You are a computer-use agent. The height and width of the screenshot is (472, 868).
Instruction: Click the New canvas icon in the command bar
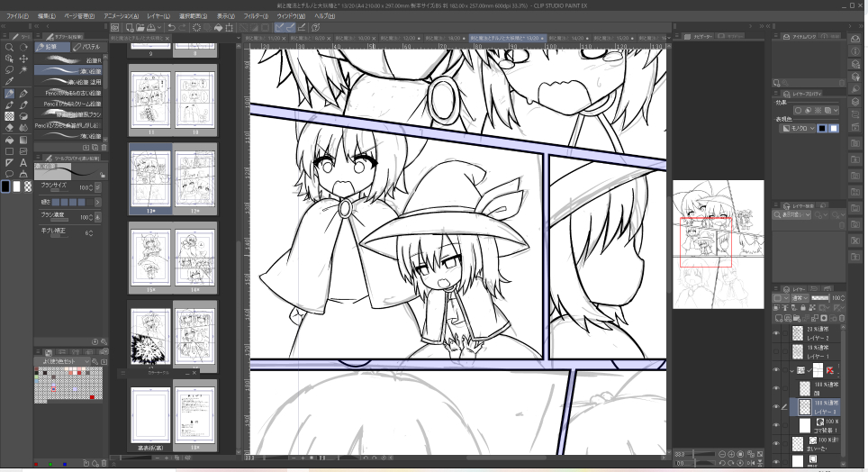[129, 27]
